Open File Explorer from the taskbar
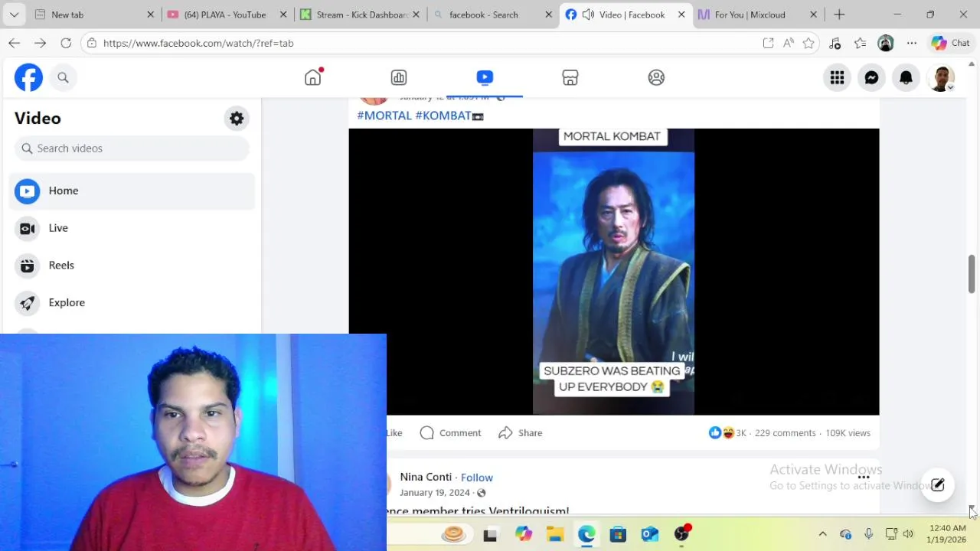The image size is (980, 551). pyautogui.click(x=555, y=534)
